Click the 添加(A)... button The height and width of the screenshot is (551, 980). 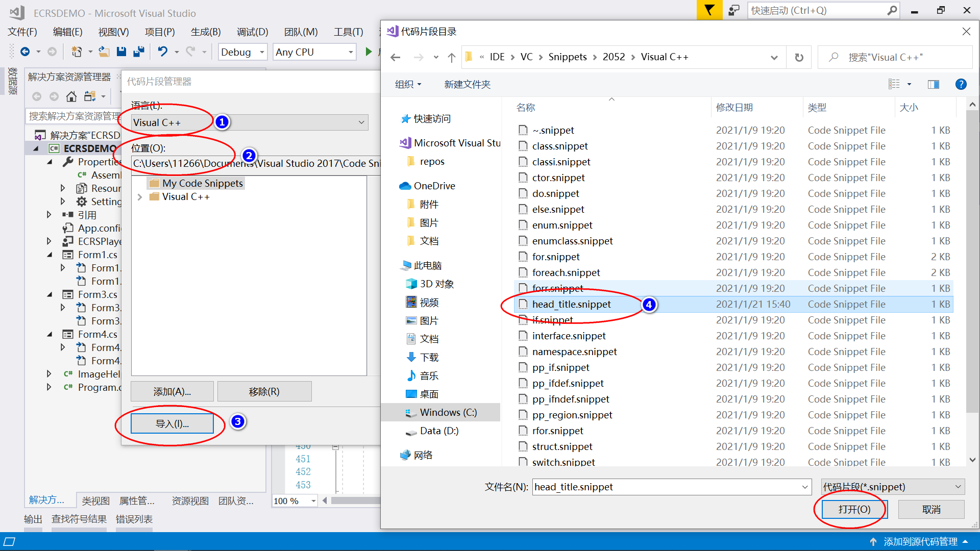pyautogui.click(x=172, y=391)
